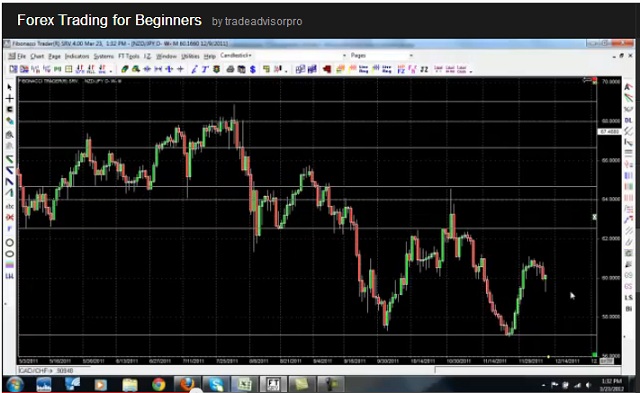Open the Indicators menu
The height and width of the screenshot is (393, 640).
(x=77, y=56)
